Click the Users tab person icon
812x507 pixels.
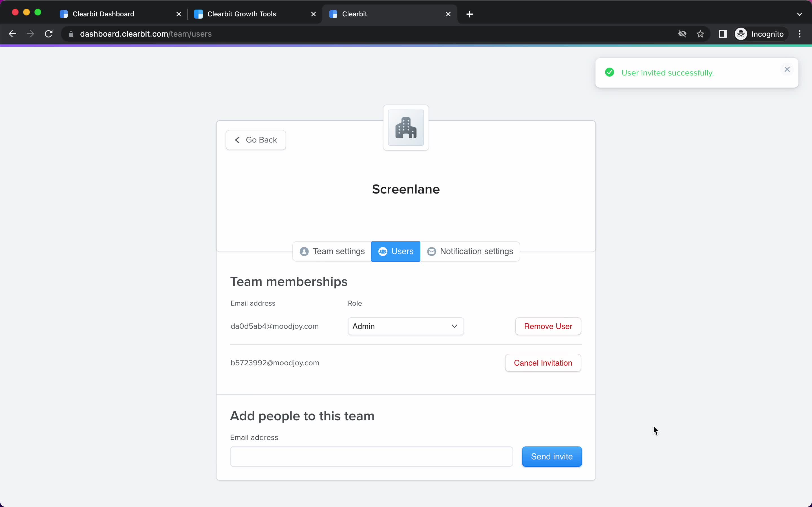[x=383, y=251]
